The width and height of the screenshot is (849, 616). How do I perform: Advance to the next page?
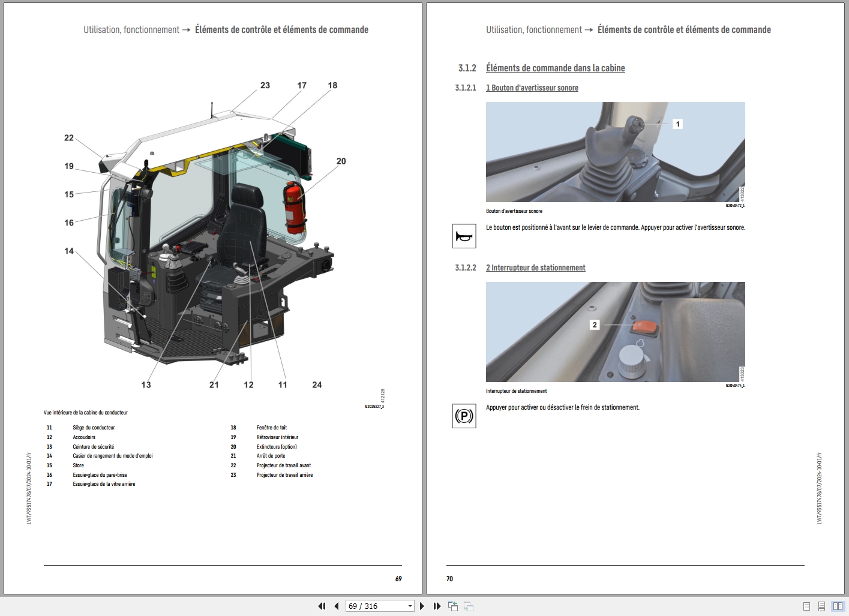click(x=422, y=606)
